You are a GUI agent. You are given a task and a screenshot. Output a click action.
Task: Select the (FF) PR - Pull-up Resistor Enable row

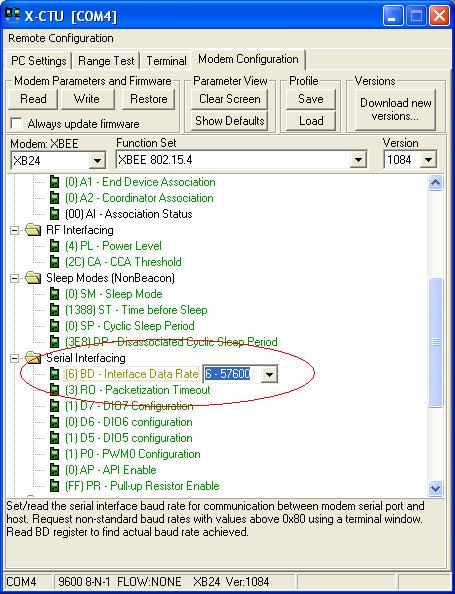click(142, 486)
